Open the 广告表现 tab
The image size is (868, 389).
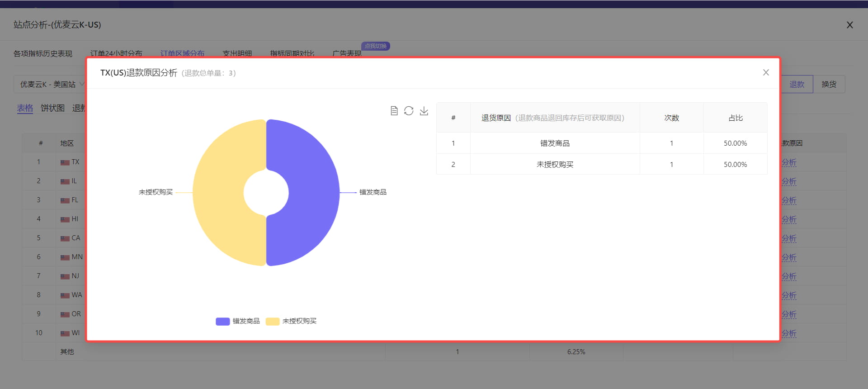[x=347, y=53]
